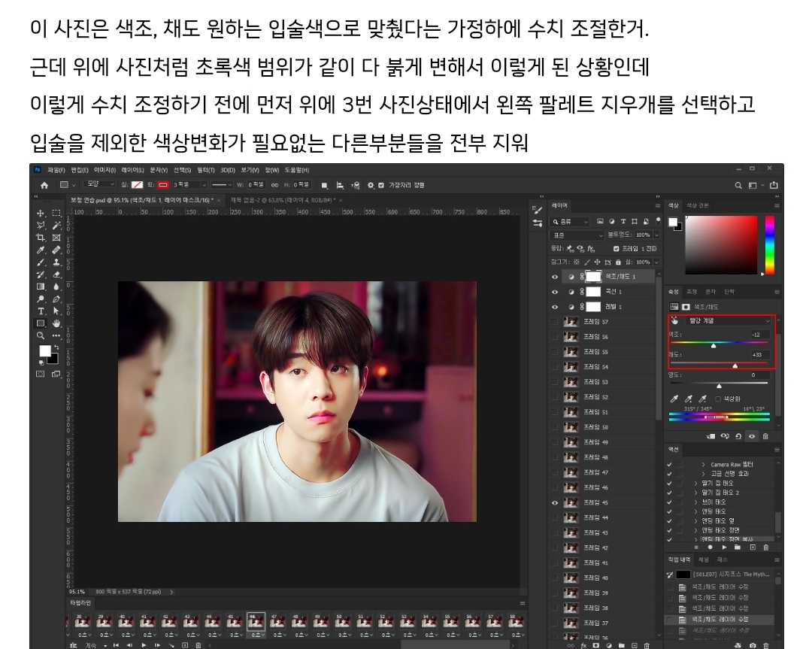Select the Gradient tool
Screen dimensions: 812x649
[x=41, y=287]
